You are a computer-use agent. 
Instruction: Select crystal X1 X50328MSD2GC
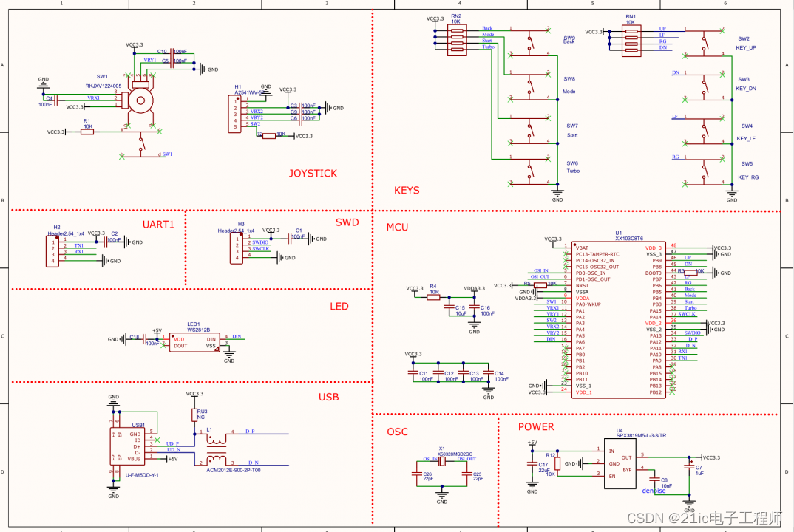pyautogui.click(x=442, y=460)
